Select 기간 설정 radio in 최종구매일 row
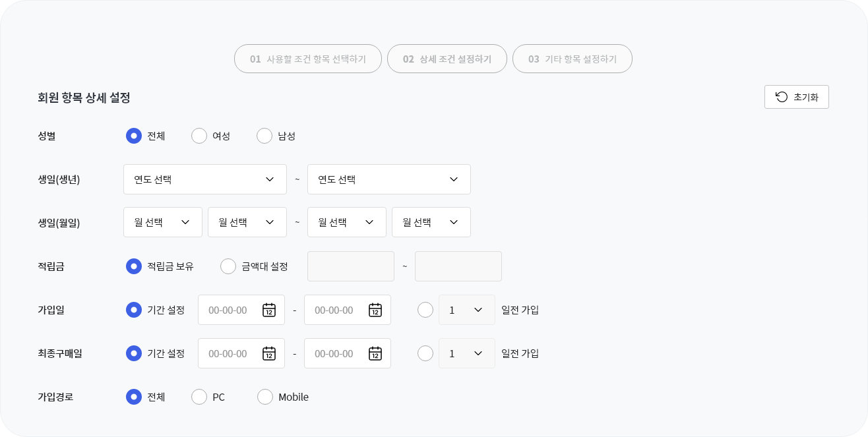The height and width of the screenshot is (437, 868). click(134, 353)
